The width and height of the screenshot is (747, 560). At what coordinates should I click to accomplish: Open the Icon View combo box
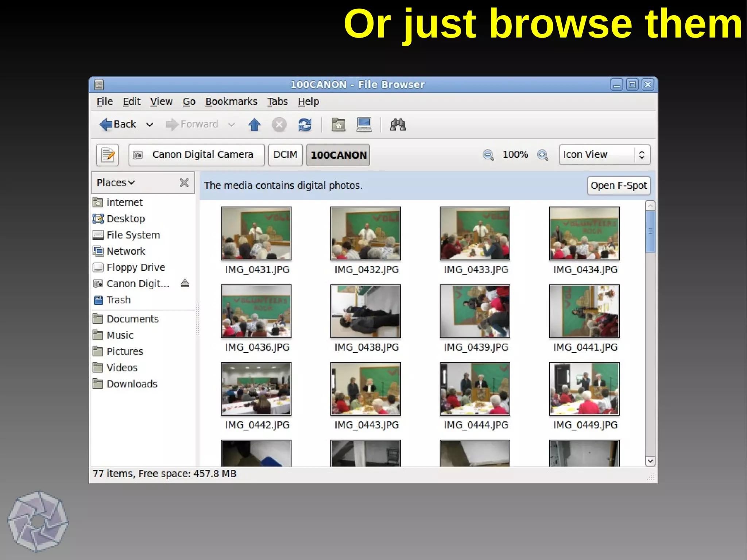click(x=604, y=155)
